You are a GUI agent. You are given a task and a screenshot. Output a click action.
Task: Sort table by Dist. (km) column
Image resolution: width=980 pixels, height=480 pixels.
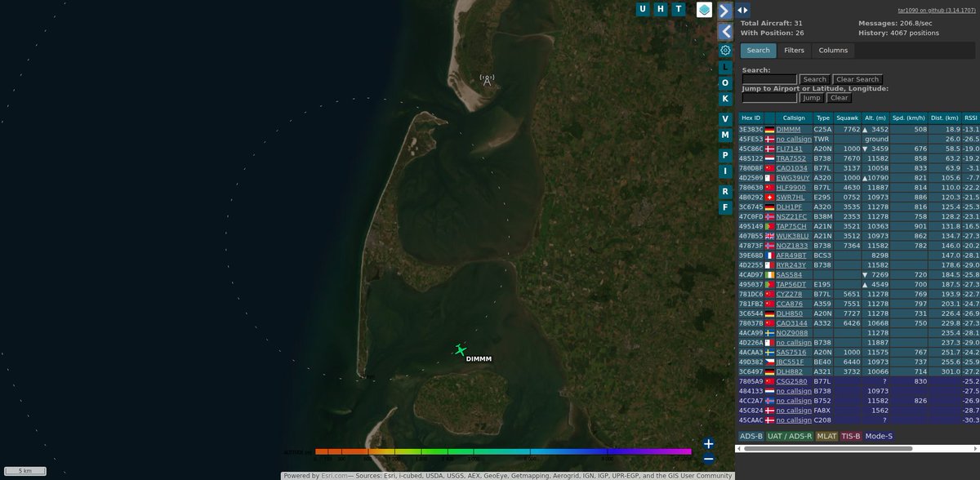pyautogui.click(x=945, y=118)
